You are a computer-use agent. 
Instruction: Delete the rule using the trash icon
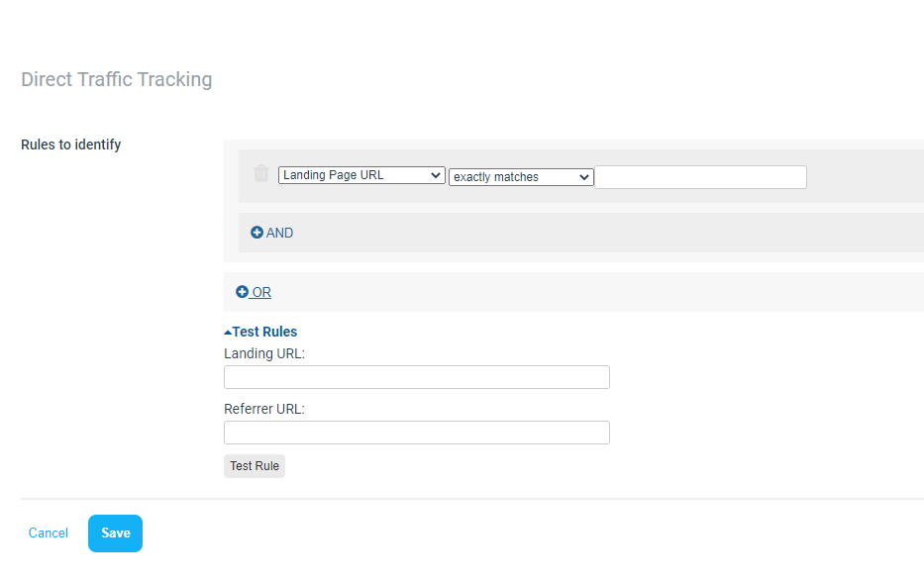pos(261,173)
